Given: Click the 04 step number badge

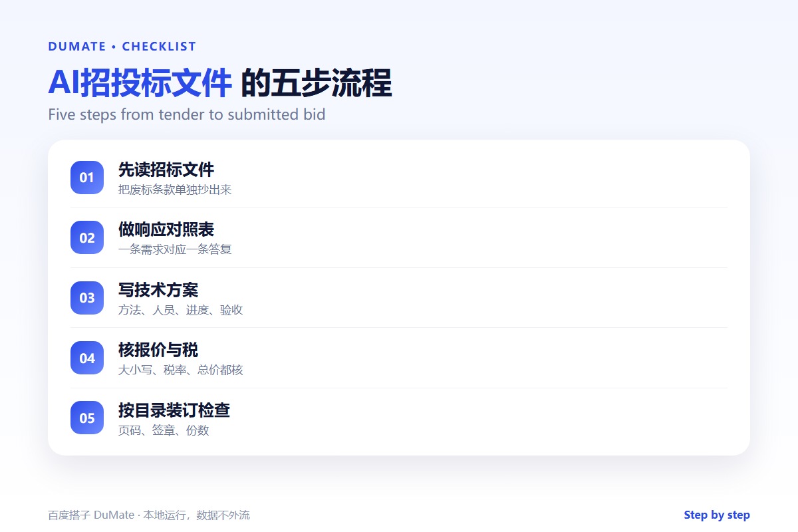Looking at the screenshot, I should pyautogui.click(x=87, y=358).
